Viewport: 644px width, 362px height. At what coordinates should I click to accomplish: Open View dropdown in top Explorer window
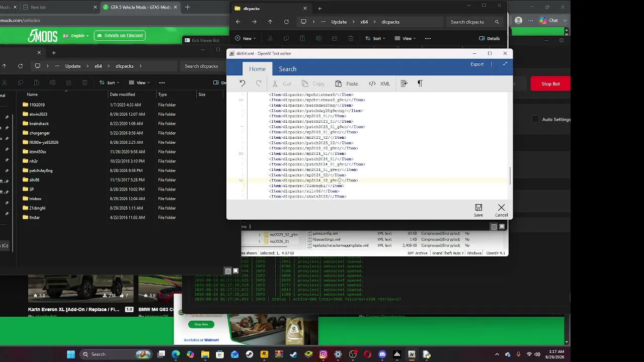click(x=406, y=38)
